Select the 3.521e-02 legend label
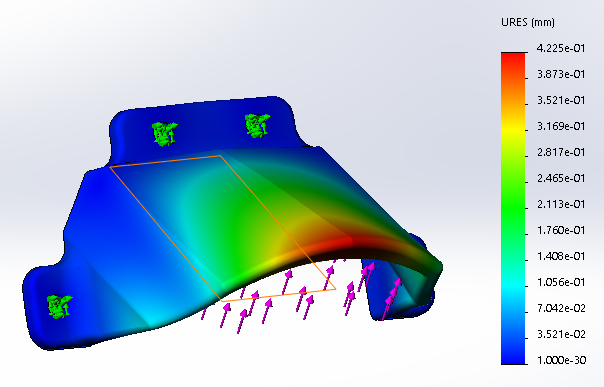 pos(561,334)
